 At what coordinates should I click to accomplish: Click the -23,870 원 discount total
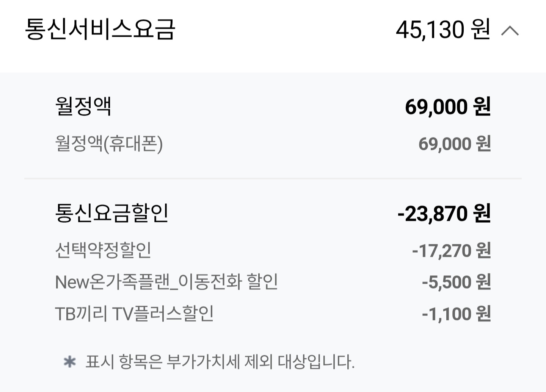[444, 214]
